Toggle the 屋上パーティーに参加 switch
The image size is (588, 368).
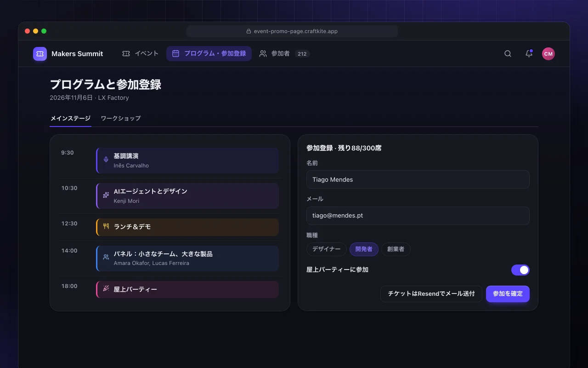pos(520,270)
